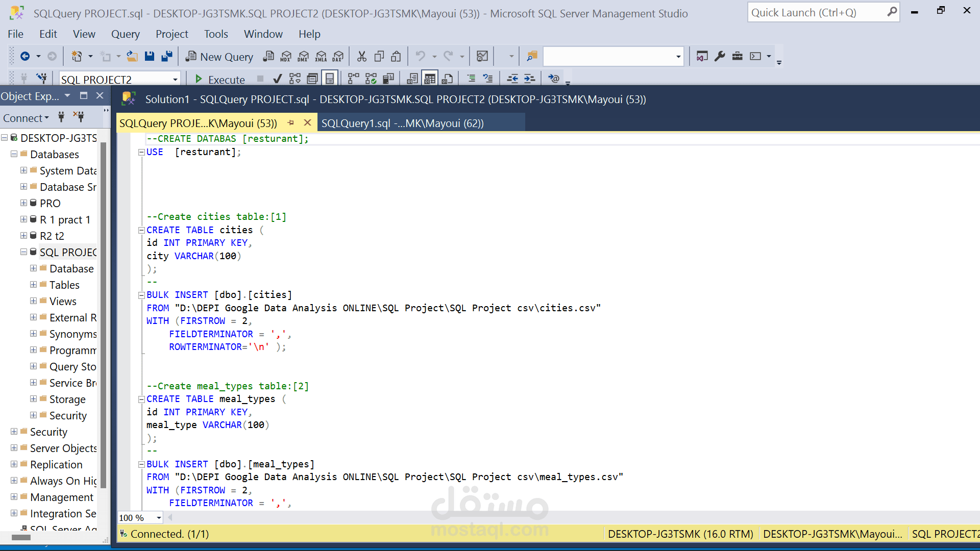This screenshot has height=551, width=980.
Task: Click the MDX query icon
Action: click(x=286, y=57)
